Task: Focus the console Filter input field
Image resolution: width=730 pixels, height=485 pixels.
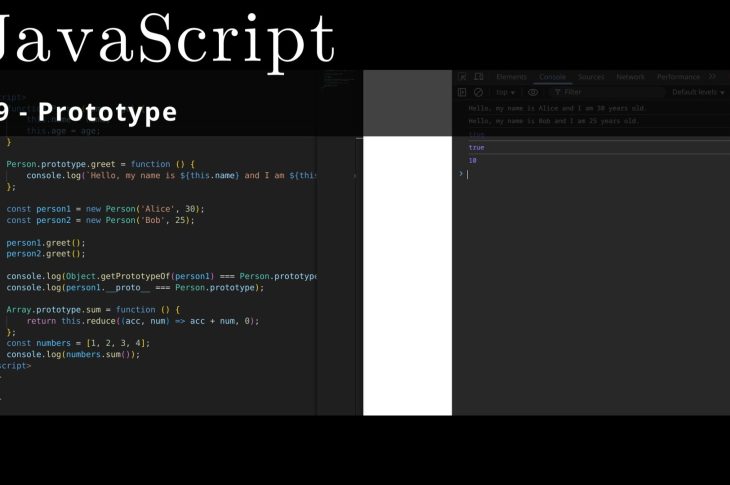Action: [600, 92]
